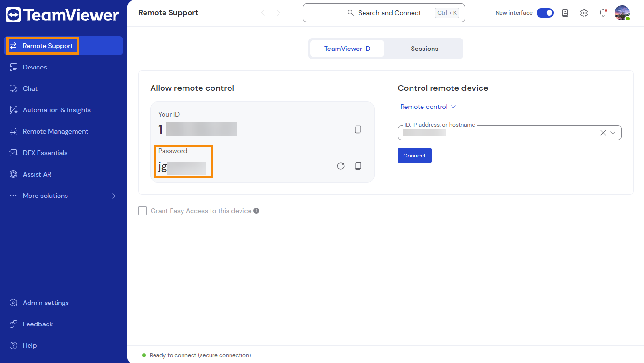Click the Easy Access info icon
The image size is (644, 363).
point(256,211)
